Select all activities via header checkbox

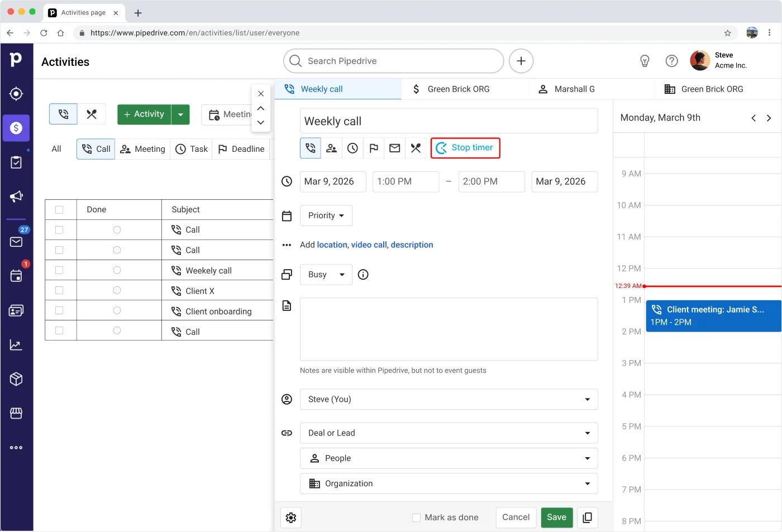click(60, 209)
